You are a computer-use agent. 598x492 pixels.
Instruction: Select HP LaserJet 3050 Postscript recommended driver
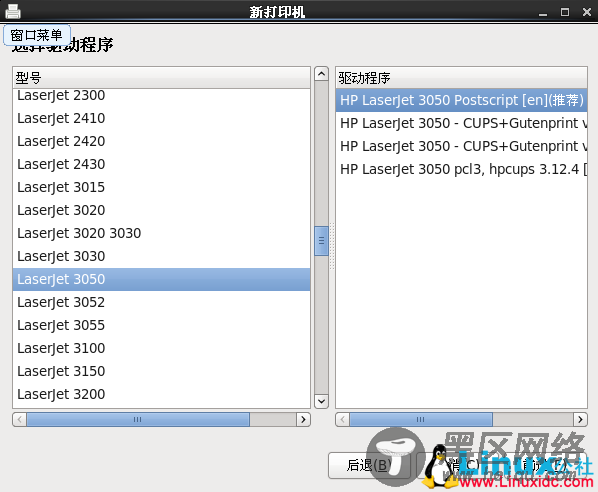tap(461, 100)
